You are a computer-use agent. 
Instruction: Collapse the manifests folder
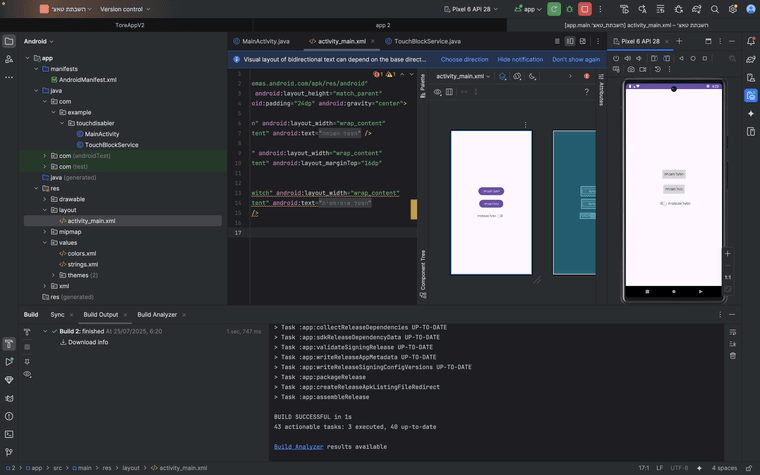36,69
